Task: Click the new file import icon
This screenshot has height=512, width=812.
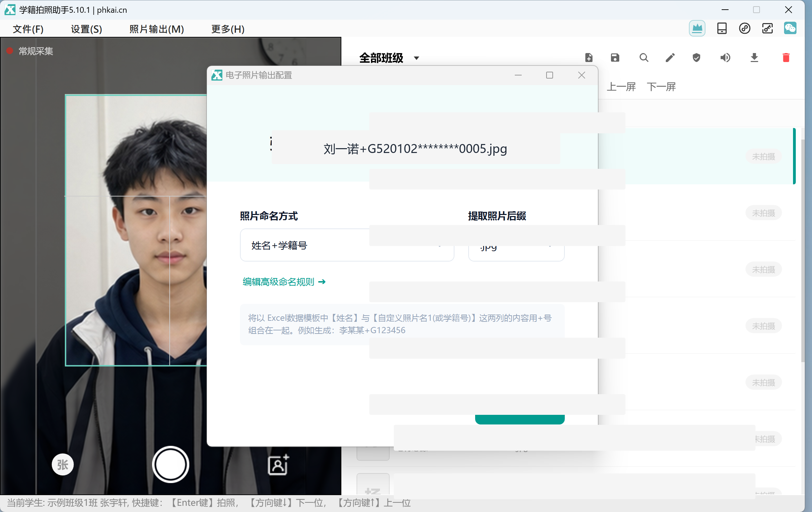Action: (x=589, y=58)
